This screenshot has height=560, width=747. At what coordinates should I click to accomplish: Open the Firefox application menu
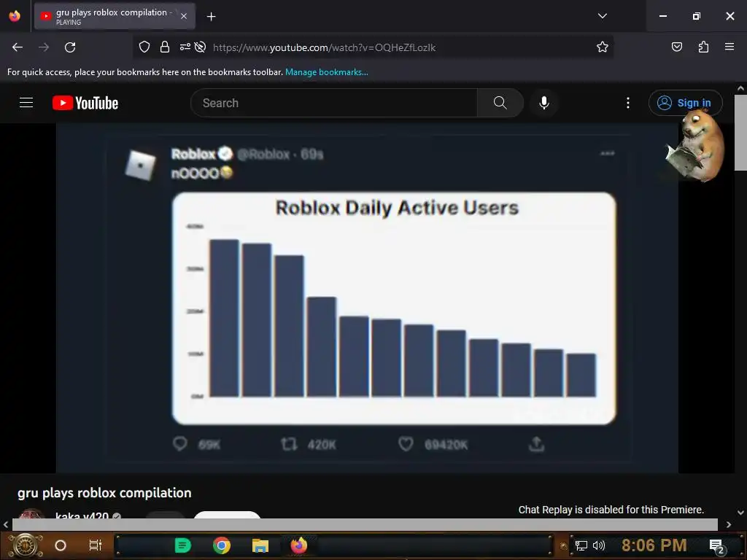(729, 47)
